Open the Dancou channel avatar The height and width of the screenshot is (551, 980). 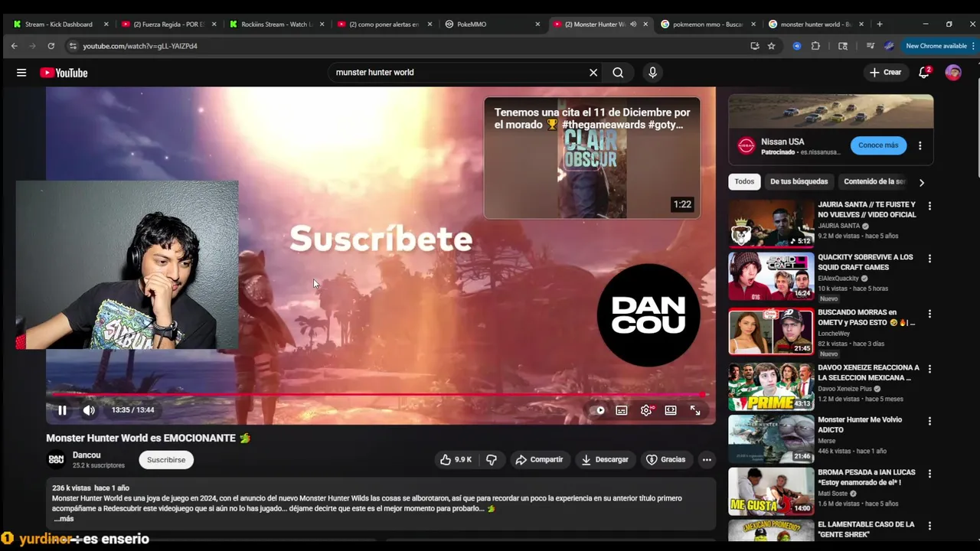[x=56, y=459]
